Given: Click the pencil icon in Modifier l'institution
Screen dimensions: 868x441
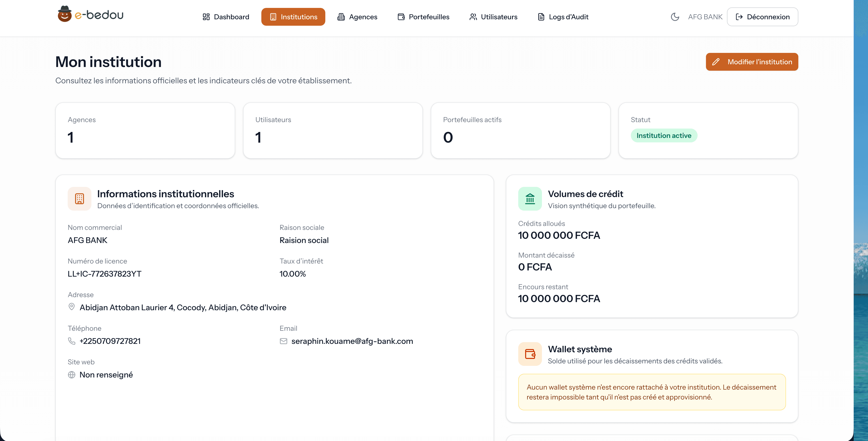Looking at the screenshot, I should point(716,62).
